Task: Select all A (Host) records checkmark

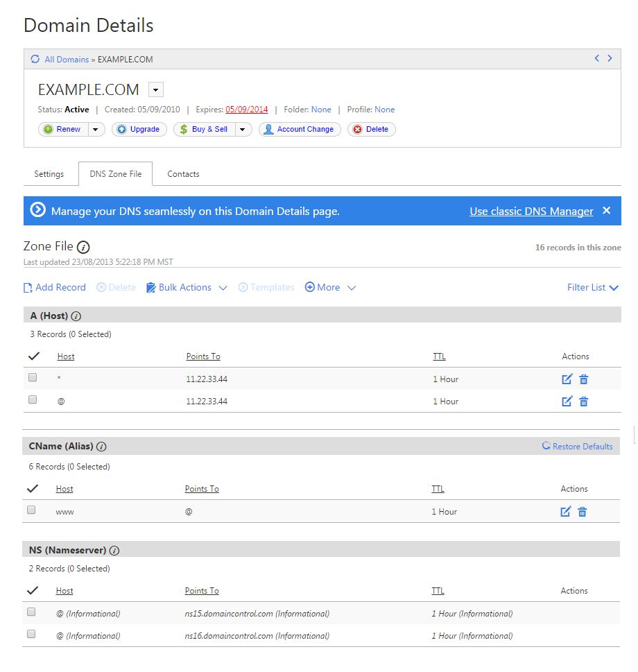Action: point(34,356)
